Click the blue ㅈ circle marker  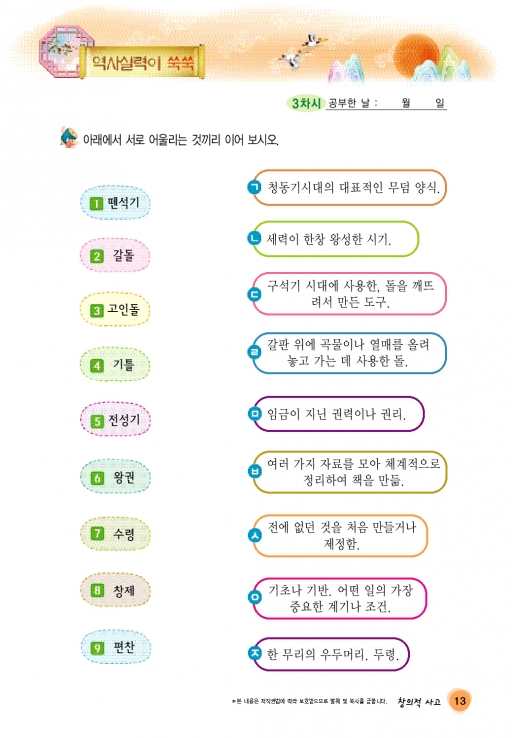coord(255,653)
